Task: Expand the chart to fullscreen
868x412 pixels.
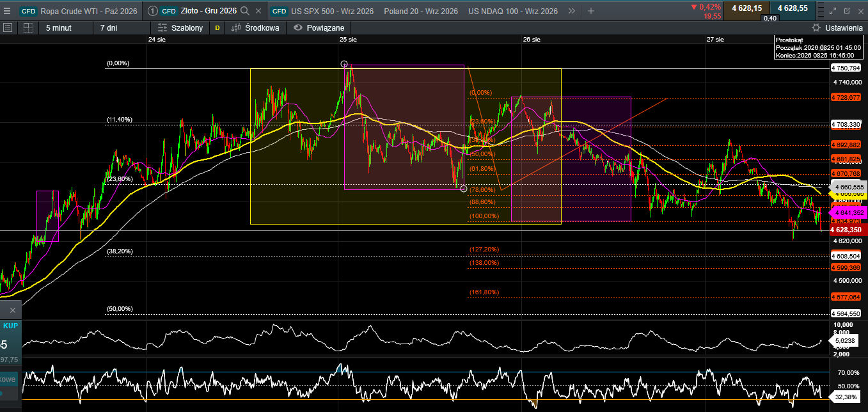Action: coord(832,11)
